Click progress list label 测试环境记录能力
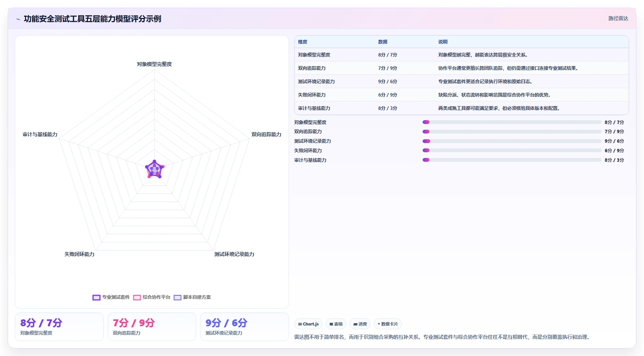 pyautogui.click(x=313, y=141)
